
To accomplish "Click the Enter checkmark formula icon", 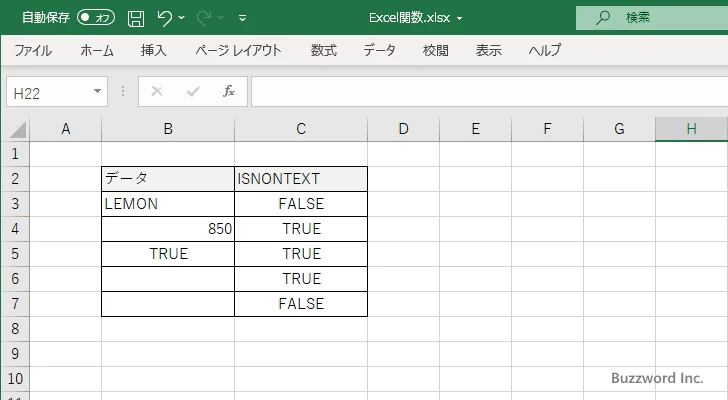I will click(x=193, y=91).
